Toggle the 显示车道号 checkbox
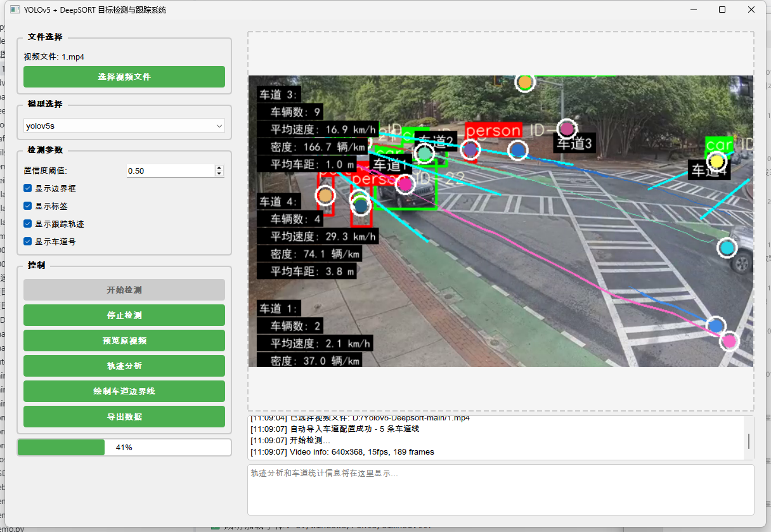The width and height of the screenshot is (771, 532). coord(28,242)
